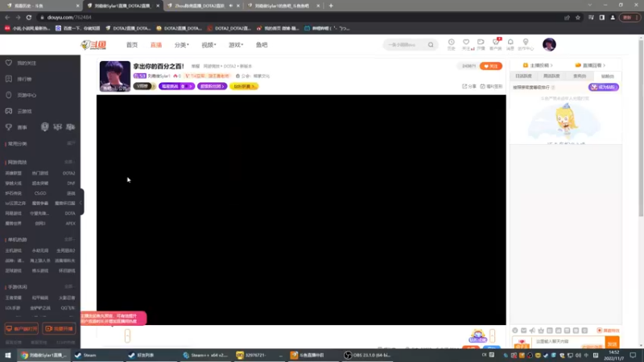Open OBS 23.1.0 in the taskbar

click(368, 355)
